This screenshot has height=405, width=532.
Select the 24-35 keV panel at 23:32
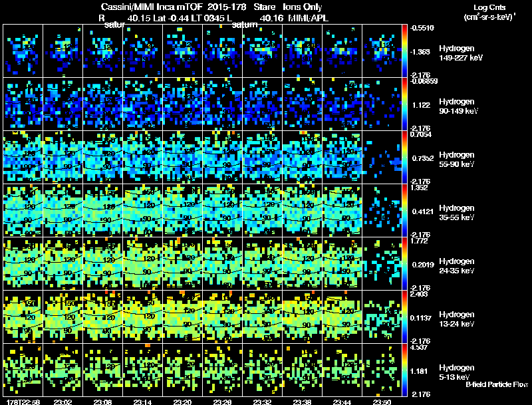(262, 264)
